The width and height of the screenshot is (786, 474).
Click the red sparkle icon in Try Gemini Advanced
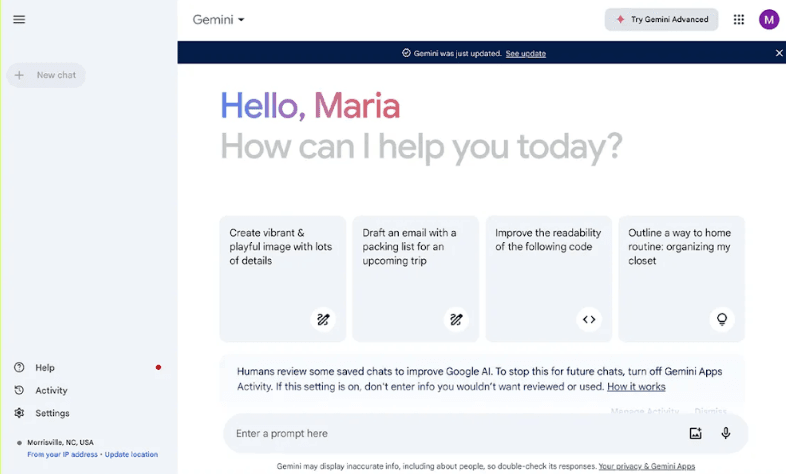click(x=620, y=20)
